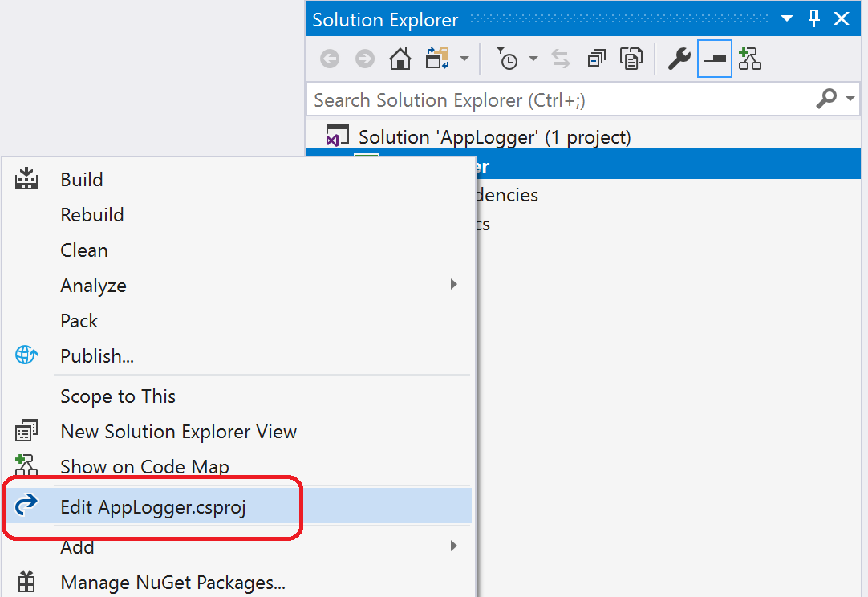
Task: Toggle auto-hide with the pin icon
Action: coord(813,18)
